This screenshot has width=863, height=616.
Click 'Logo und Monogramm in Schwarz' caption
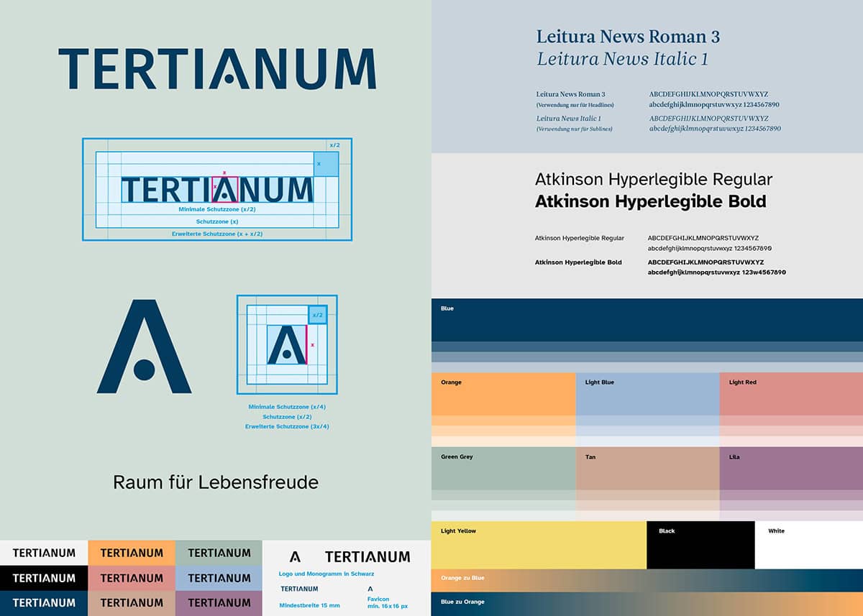coord(327,574)
